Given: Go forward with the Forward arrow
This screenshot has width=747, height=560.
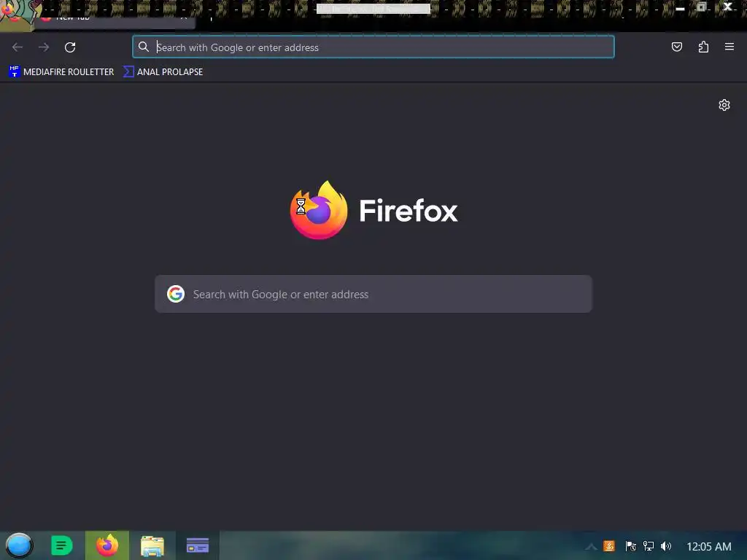Looking at the screenshot, I should (x=44, y=47).
